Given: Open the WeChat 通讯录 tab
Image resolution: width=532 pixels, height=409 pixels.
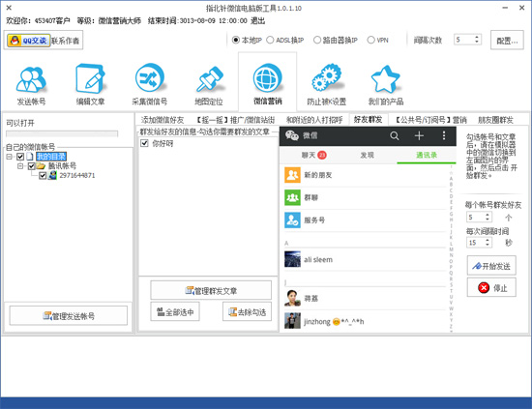Looking at the screenshot, I should (427, 155).
